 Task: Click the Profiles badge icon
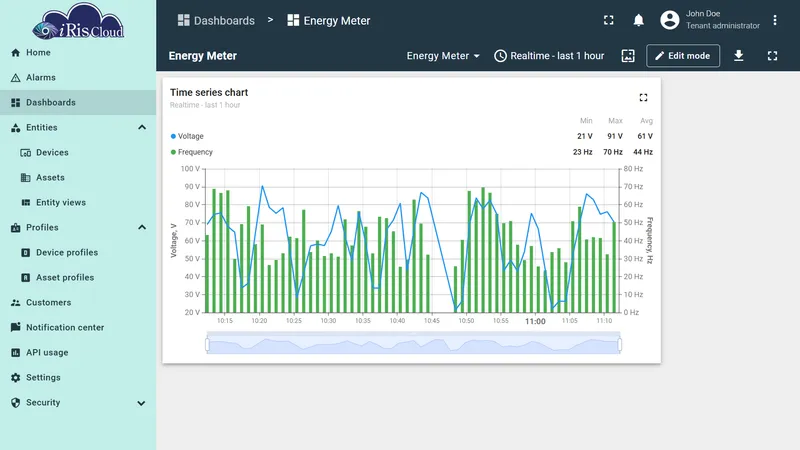click(x=15, y=228)
